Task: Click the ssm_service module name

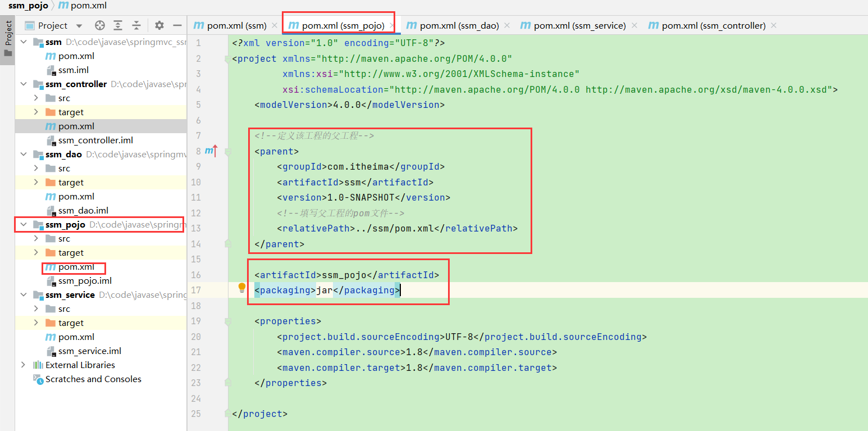Action: click(70, 295)
